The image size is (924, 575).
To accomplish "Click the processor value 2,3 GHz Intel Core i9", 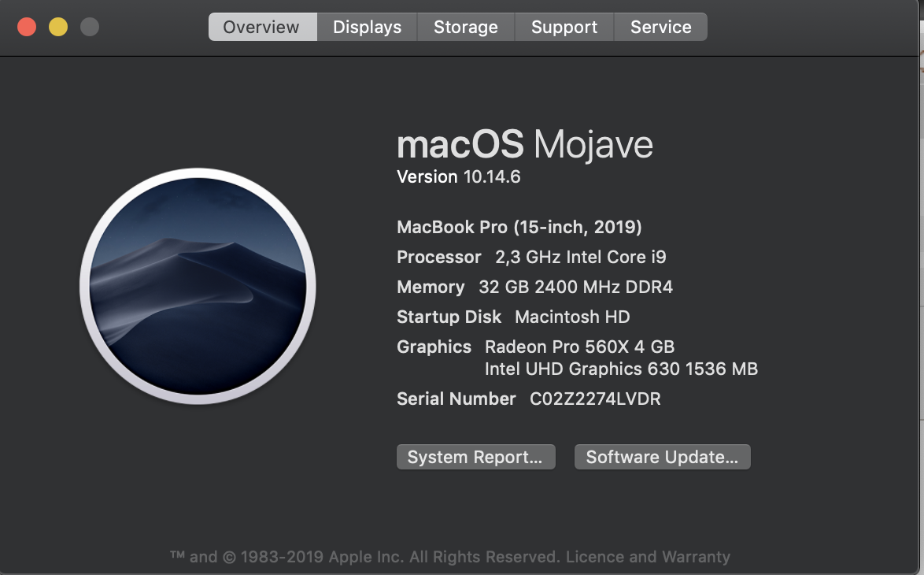I will (x=580, y=257).
